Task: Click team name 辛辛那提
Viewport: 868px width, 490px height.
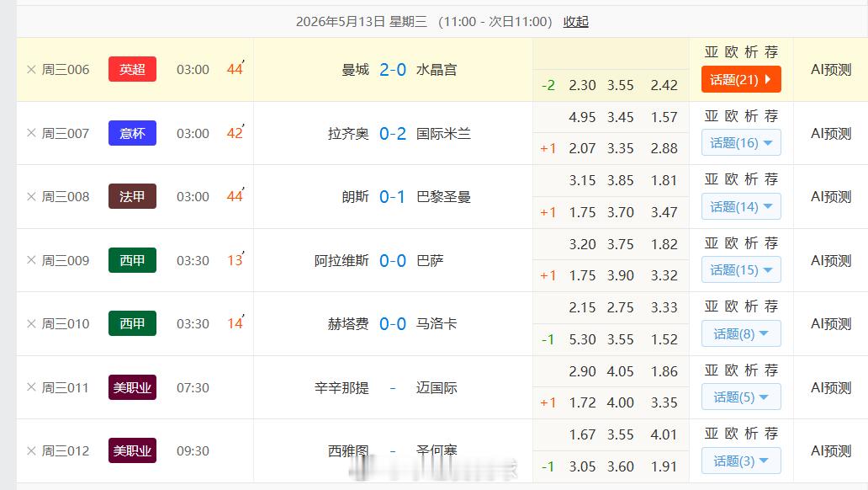Action: [x=341, y=387]
